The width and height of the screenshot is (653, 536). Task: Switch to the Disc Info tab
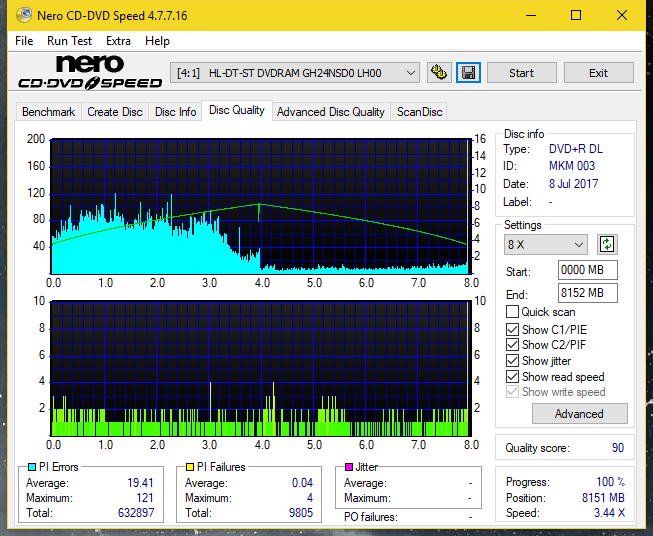pos(175,112)
